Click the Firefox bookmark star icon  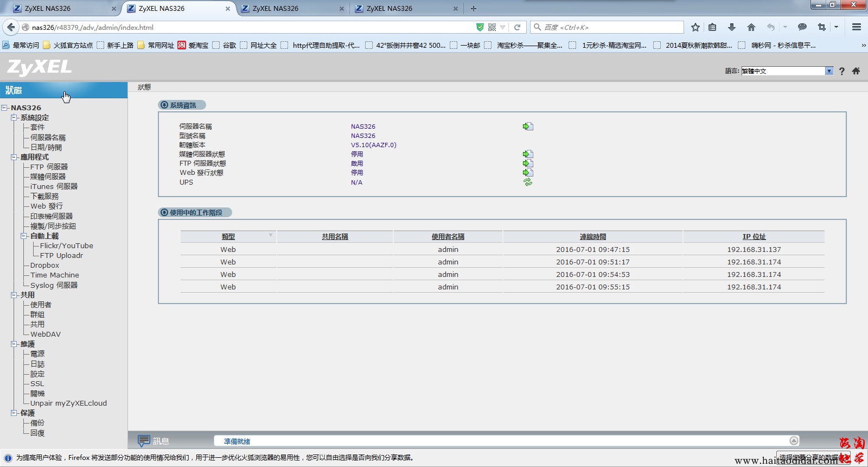(x=695, y=27)
